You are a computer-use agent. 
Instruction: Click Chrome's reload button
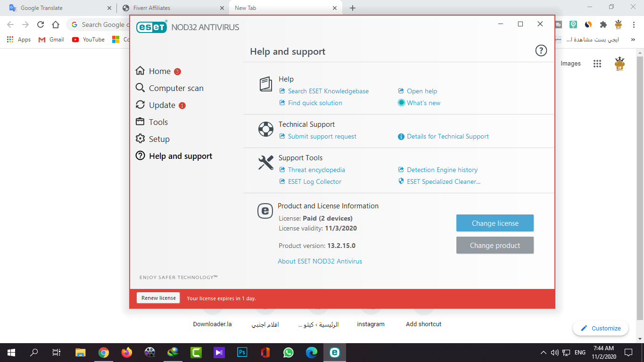coord(41,25)
